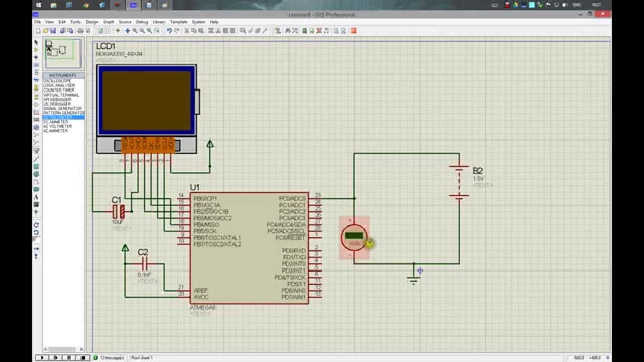Select the ATMEGA8 chip U1
This screenshot has height=362, width=644.
(249, 248)
